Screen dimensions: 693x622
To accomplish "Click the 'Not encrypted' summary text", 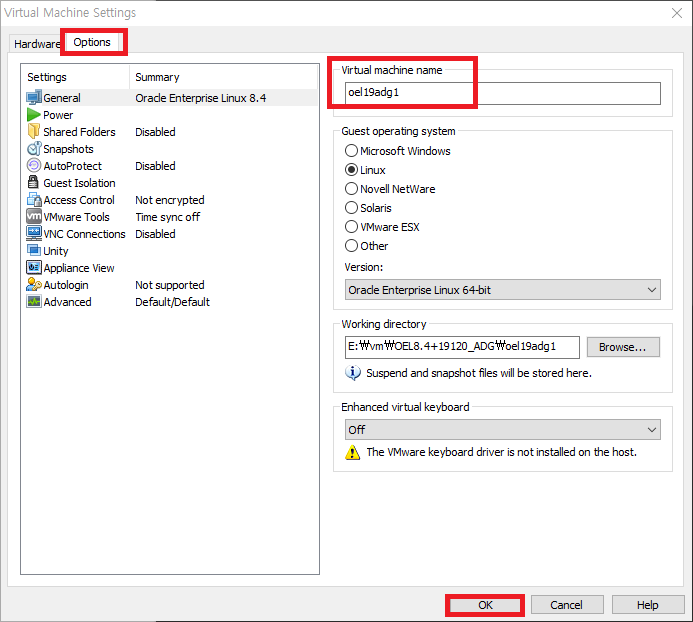I will pos(170,200).
